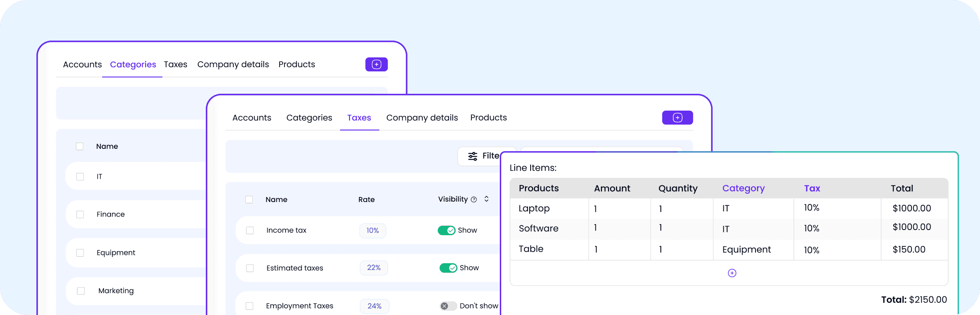Check the Income tax row checkbox

pyautogui.click(x=250, y=231)
